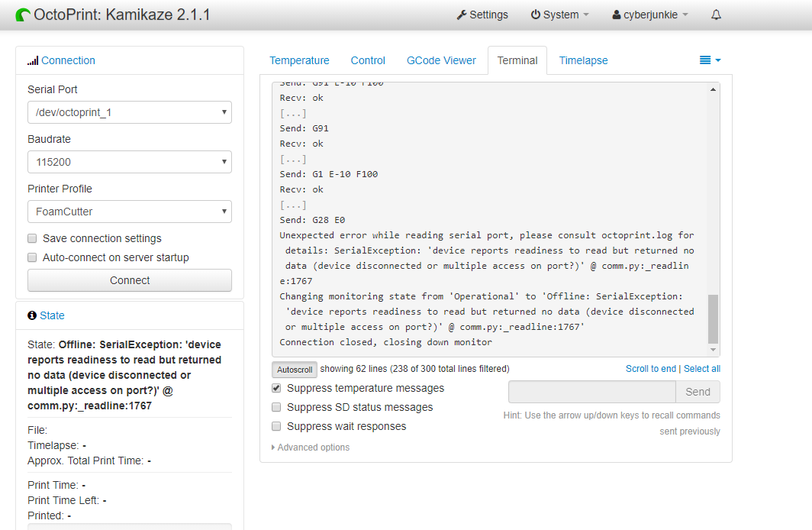Click the 'Send: G1 E-10 F100' line
Viewport: 812px width, 530px height.
pyautogui.click(x=329, y=175)
